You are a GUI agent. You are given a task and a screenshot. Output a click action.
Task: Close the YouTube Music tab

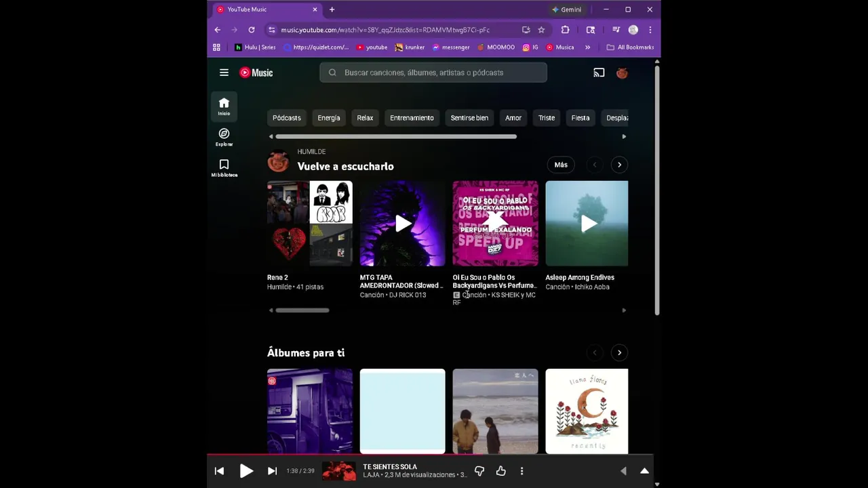pos(315,9)
